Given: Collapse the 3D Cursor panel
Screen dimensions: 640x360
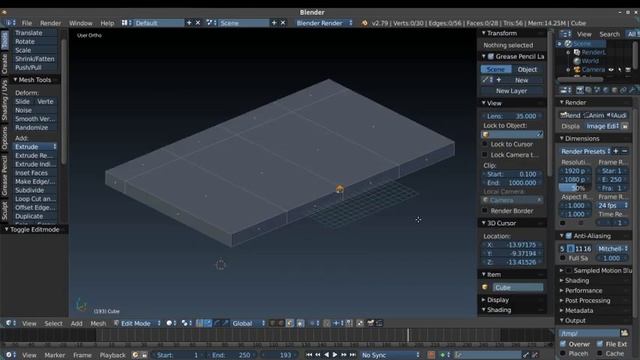Looking at the screenshot, I should [502, 223].
